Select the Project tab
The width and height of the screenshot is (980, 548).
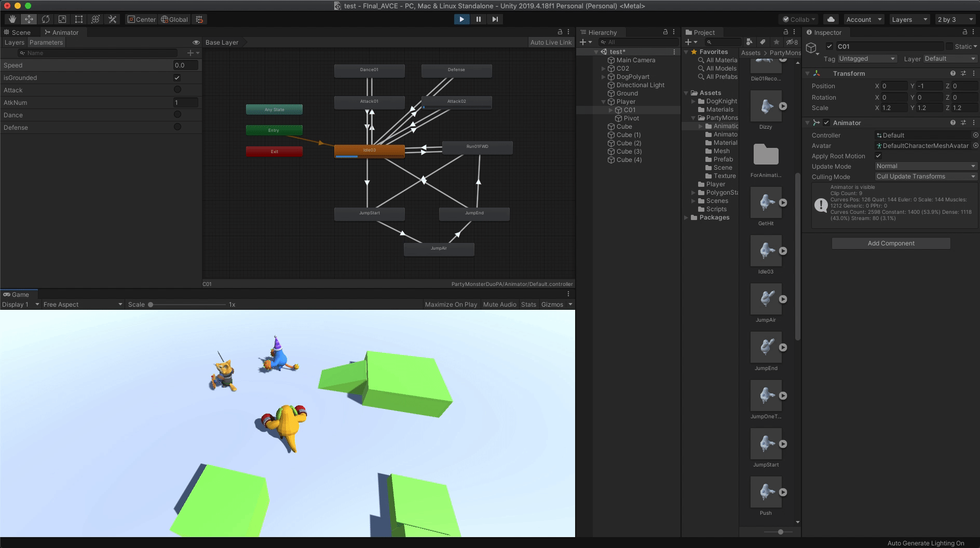pyautogui.click(x=700, y=32)
